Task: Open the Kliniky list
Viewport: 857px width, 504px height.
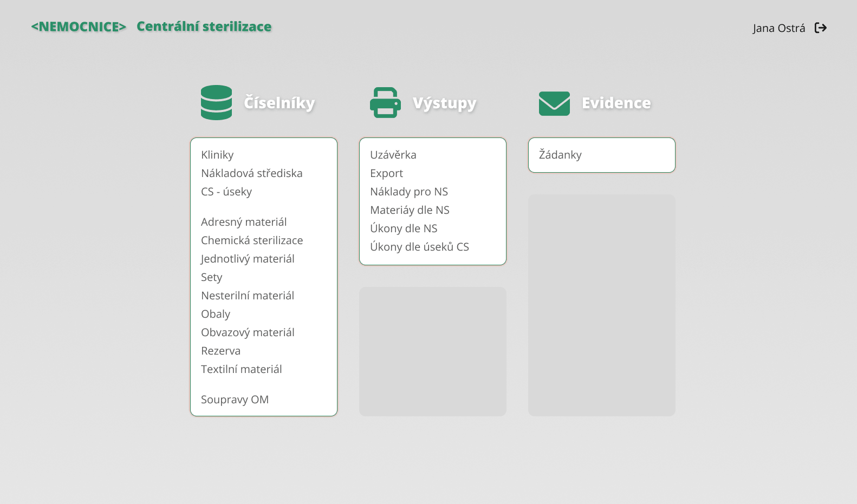Action: tap(217, 155)
